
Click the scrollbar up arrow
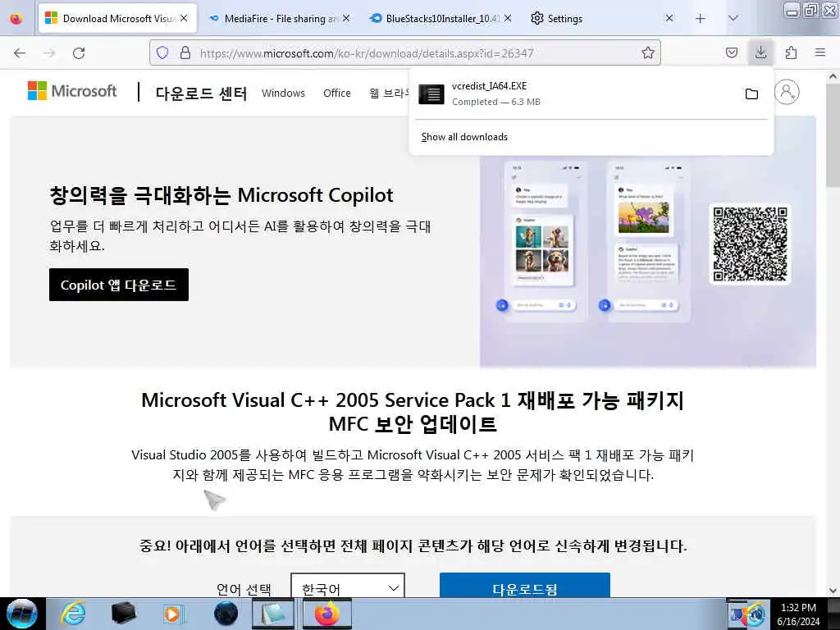(833, 76)
